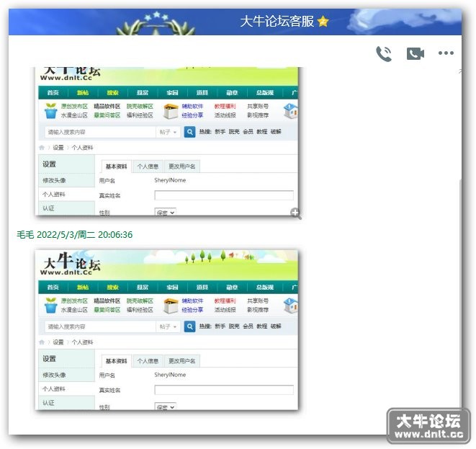Click blue search button in image below 毛毛's timestamp
Viewport: 476px width, 449px height.
point(189,326)
